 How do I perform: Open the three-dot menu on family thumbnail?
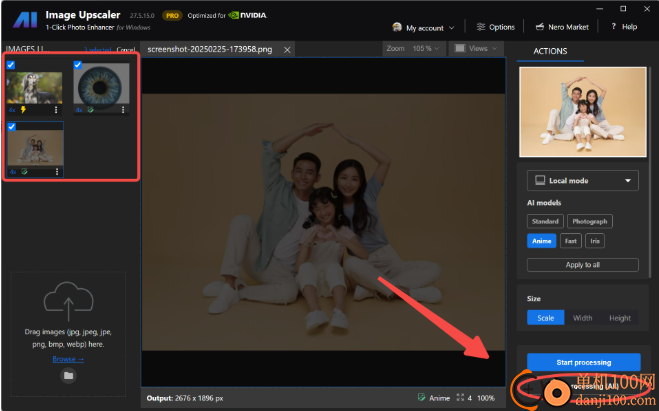57,172
